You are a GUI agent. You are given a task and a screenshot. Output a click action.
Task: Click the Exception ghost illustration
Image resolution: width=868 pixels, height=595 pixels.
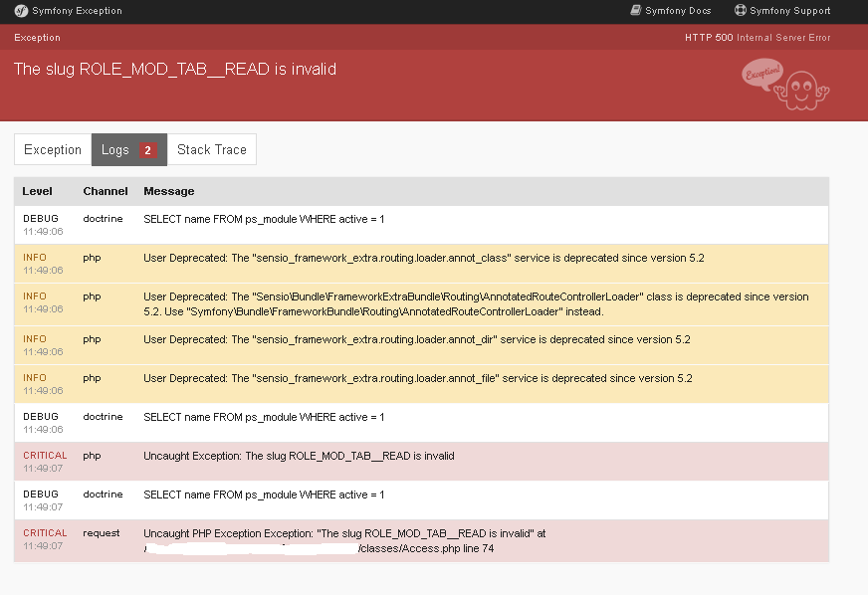click(x=785, y=85)
